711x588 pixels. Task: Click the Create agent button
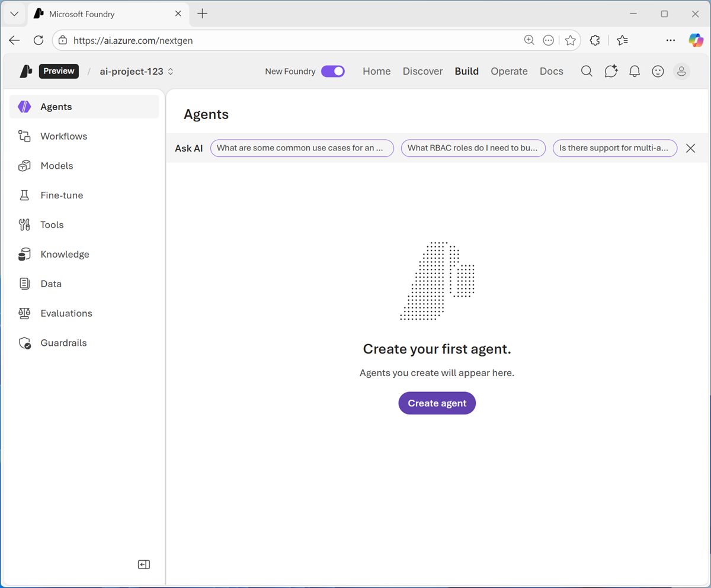[437, 403]
